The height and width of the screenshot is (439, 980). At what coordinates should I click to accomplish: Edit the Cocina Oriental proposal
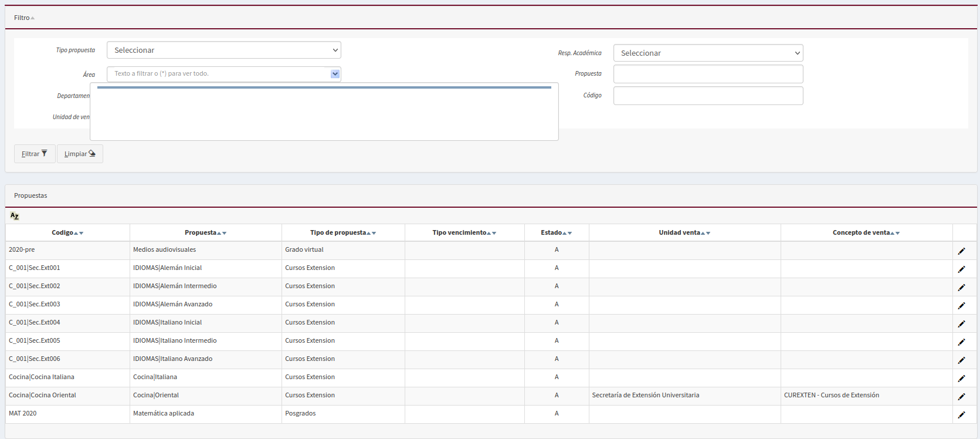click(961, 397)
